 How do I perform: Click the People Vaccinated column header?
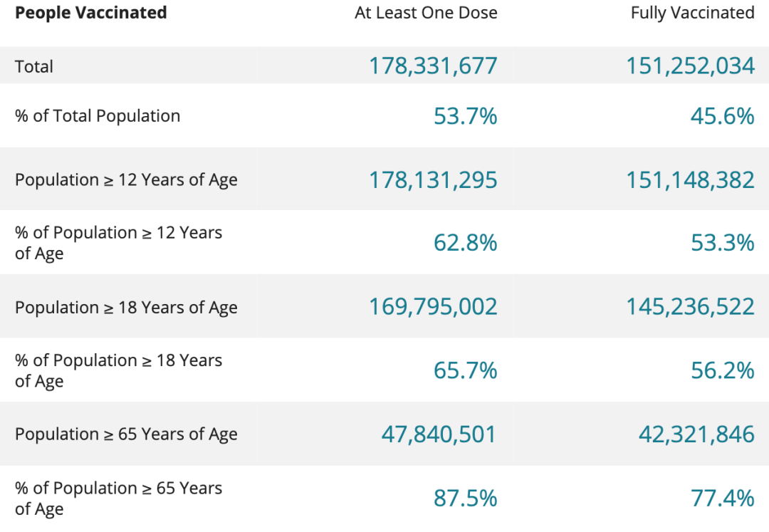tap(91, 13)
